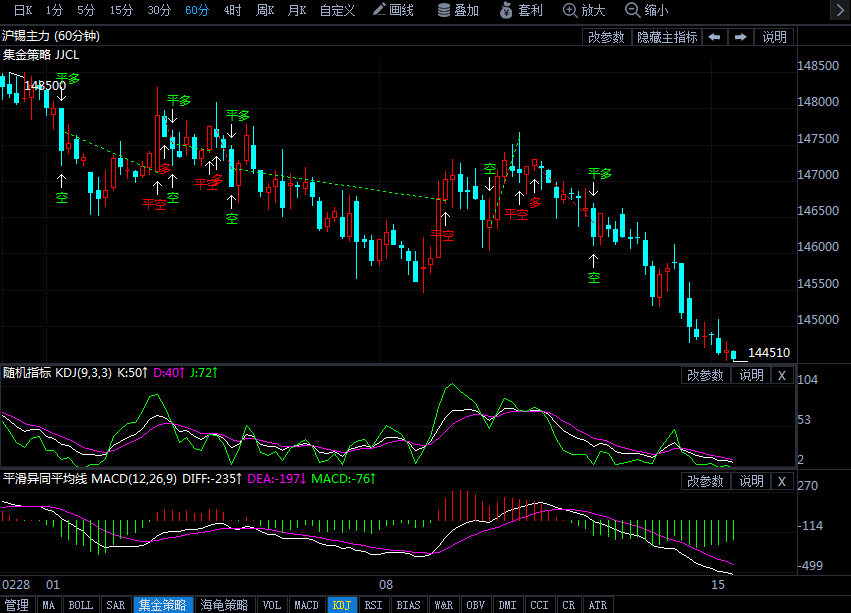Viewport: 851px width, 613px height.
Task: Click 改参数 in the KDJ panel
Action: (705, 375)
